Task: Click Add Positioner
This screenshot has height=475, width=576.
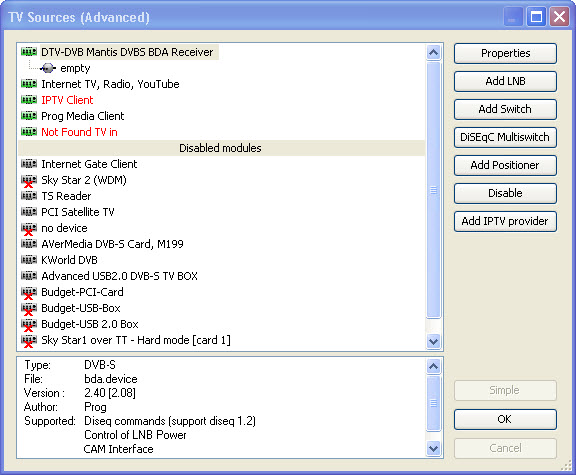Action: point(505,165)
